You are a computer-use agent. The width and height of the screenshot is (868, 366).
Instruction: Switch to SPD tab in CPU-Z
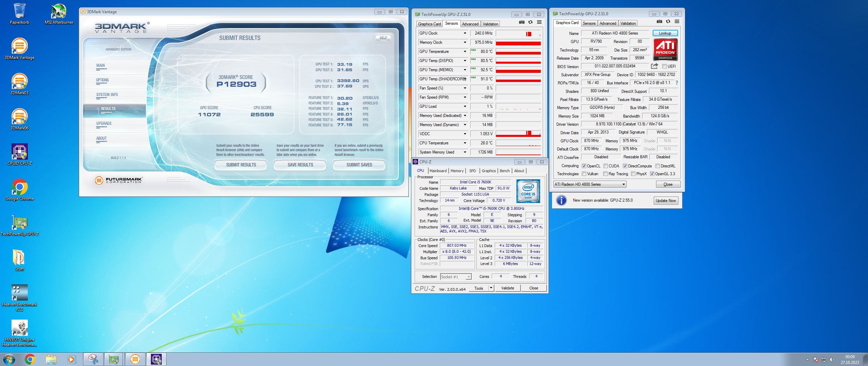472,171
